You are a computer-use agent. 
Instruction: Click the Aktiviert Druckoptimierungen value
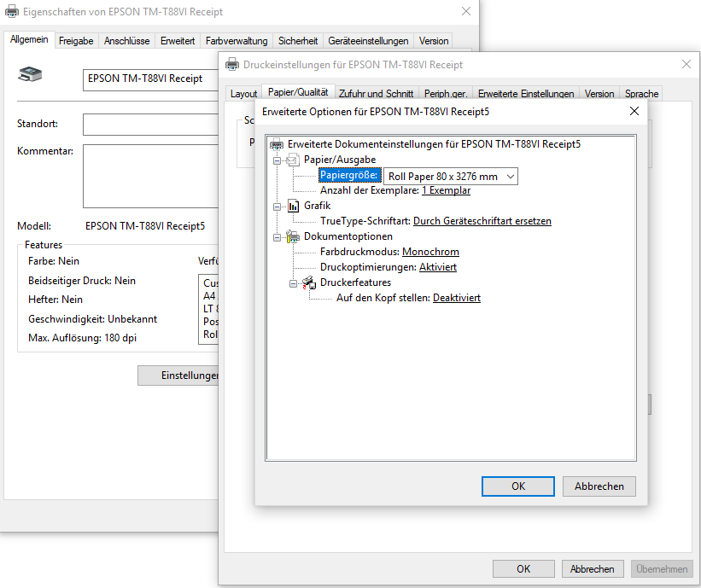(x=438, y=267)
